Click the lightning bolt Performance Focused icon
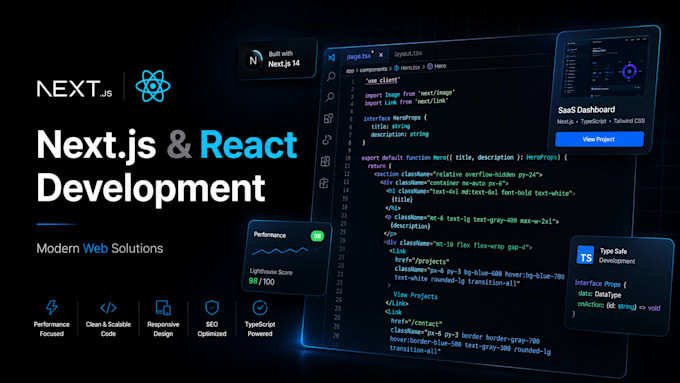Viewport: 680px width, 383px height. pyautogui.click(x=52, y=308)
